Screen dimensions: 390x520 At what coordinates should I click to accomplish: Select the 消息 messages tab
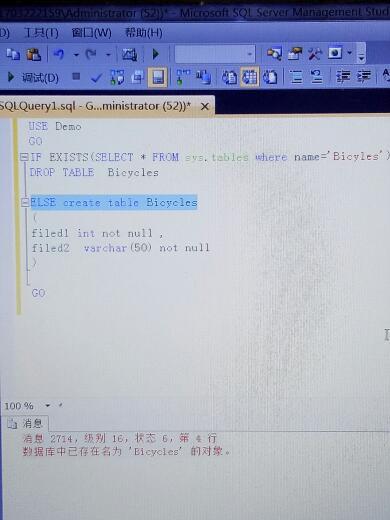pyautogui.click(x=27, y=423)
